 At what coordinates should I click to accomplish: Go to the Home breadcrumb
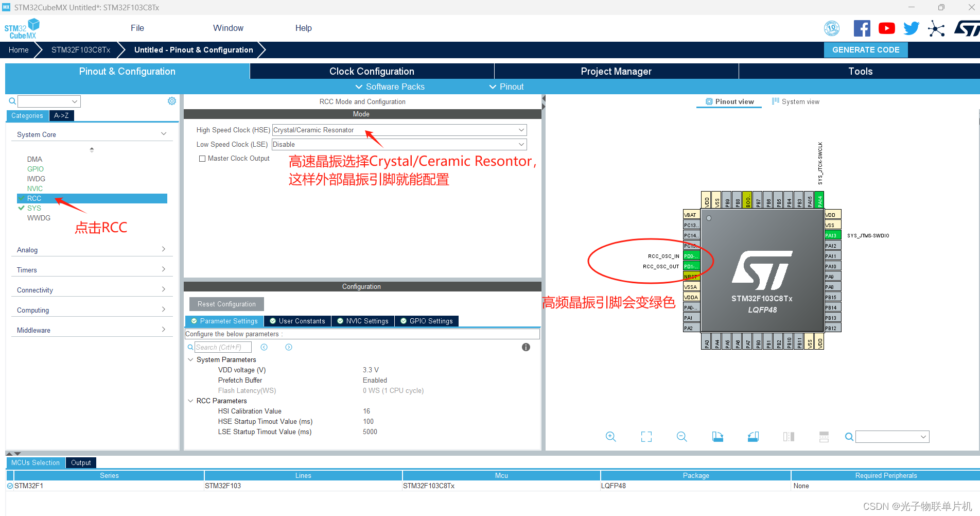point(19,50)
